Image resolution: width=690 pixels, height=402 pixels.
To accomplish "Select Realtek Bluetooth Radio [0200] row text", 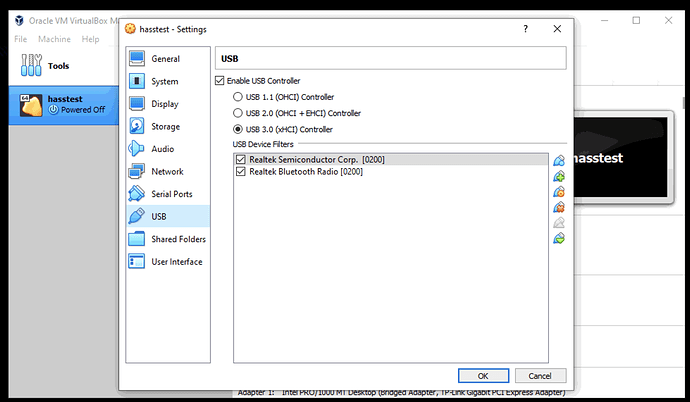I will (x=306, y=172).
